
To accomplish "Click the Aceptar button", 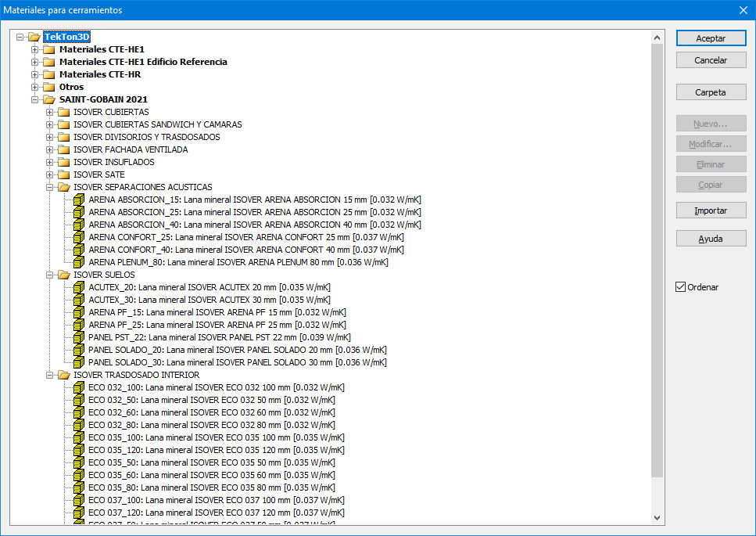I will coord(711,38).
